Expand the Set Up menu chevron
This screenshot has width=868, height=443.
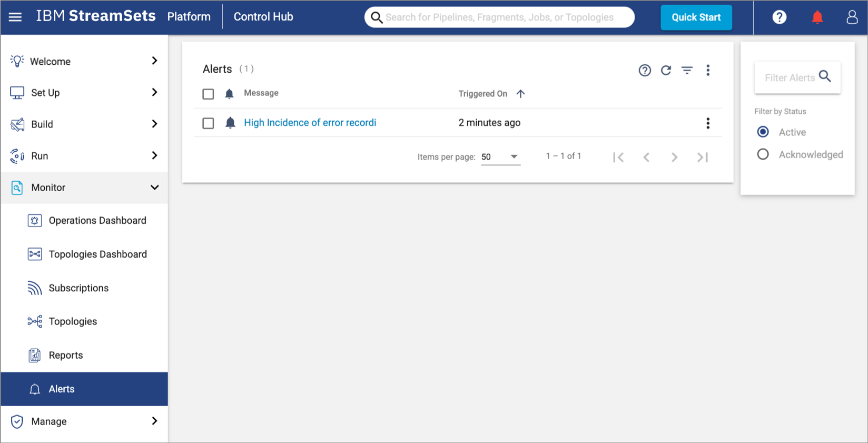pos(154,92)
